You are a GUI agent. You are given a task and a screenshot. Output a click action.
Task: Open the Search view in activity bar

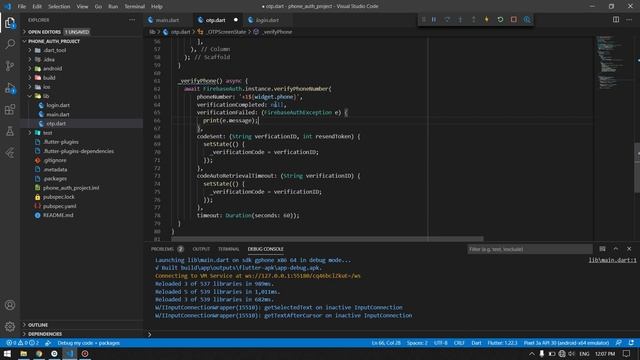(x=10, y=44)
